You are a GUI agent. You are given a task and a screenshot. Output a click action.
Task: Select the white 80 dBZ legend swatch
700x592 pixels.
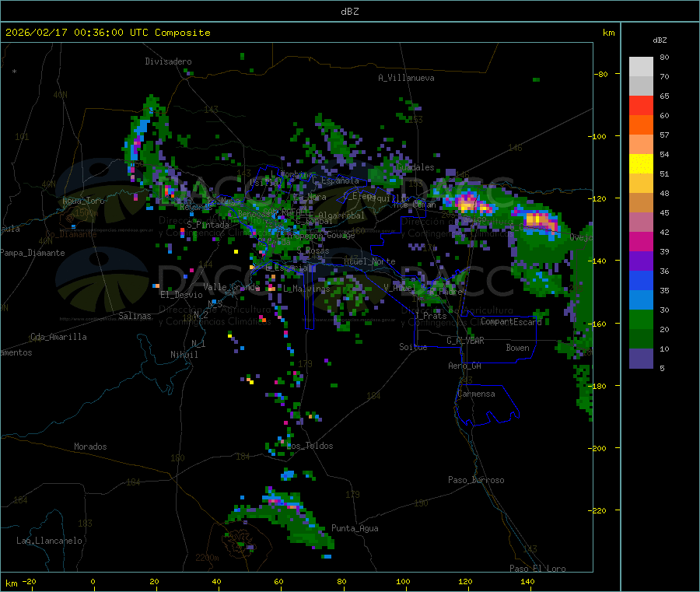pyautogui.click(x=641, y=67)
